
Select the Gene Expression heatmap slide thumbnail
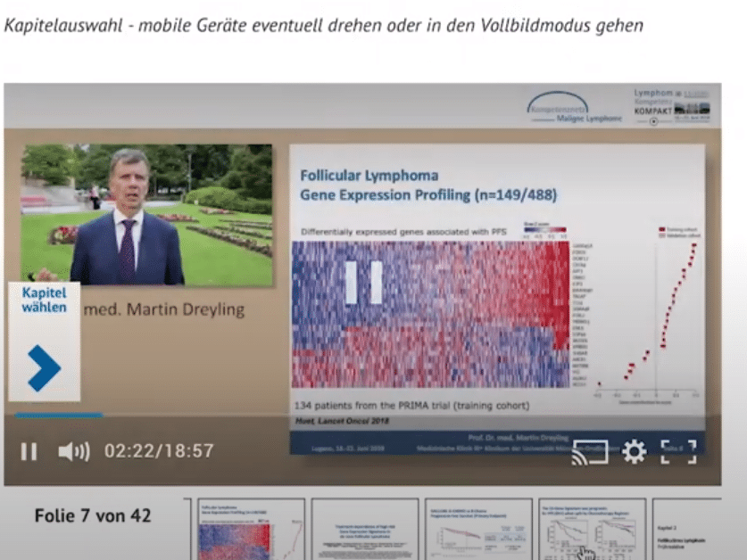(251, 529)
